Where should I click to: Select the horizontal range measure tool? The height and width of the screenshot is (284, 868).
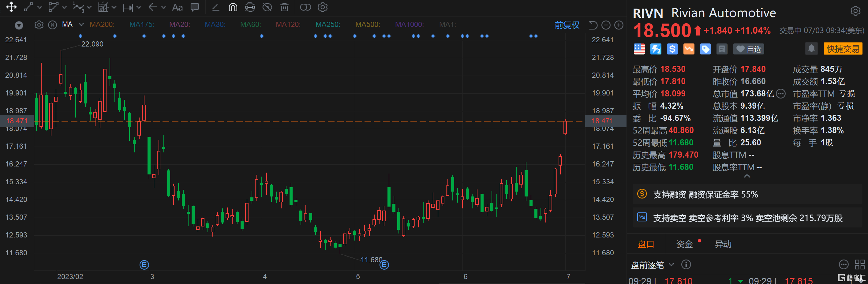tap(128, 7)
